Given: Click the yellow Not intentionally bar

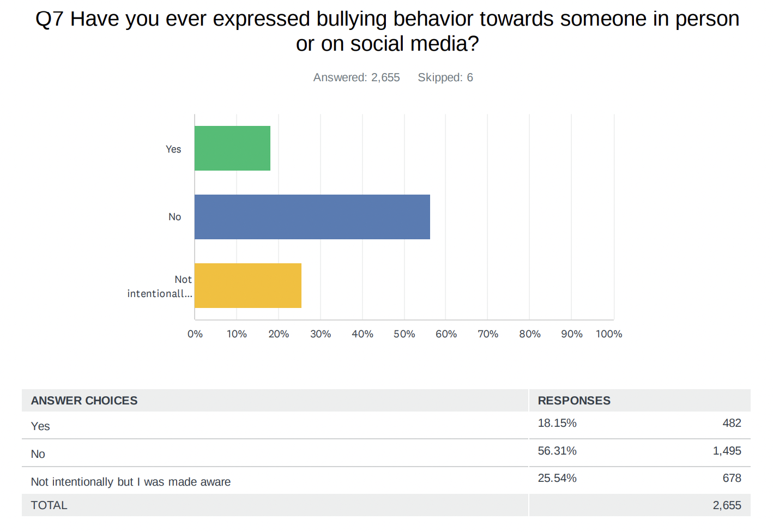Looking at the screenshot, I should coord(248,286).
